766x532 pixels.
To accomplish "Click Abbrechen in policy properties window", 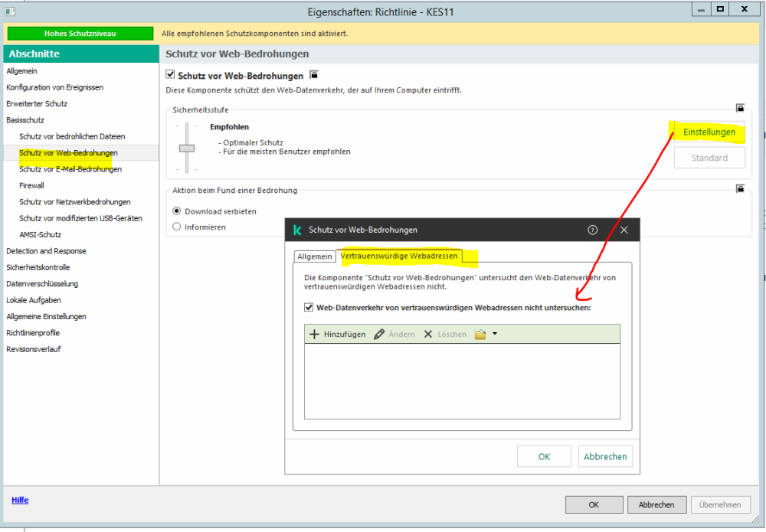I will pos(656,504).
